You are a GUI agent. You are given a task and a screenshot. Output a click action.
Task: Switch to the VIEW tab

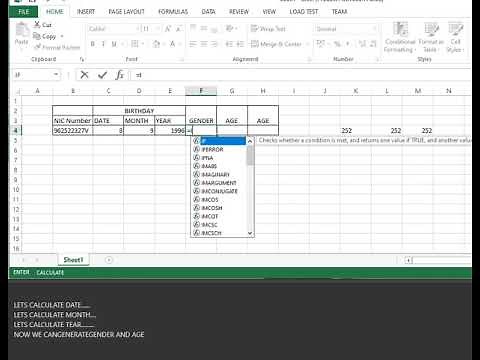[x=269, y=12]
